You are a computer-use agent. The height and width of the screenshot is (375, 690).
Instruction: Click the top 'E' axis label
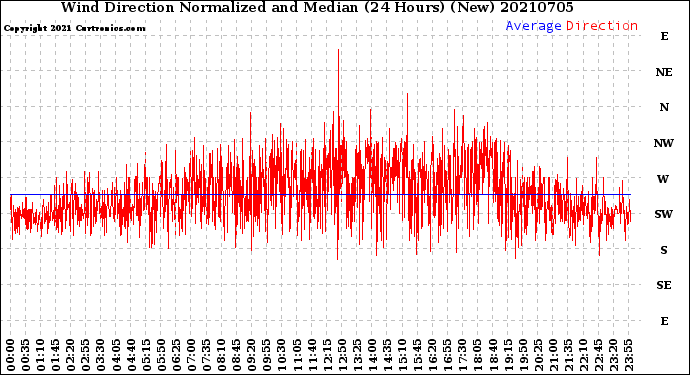point(664,36)
